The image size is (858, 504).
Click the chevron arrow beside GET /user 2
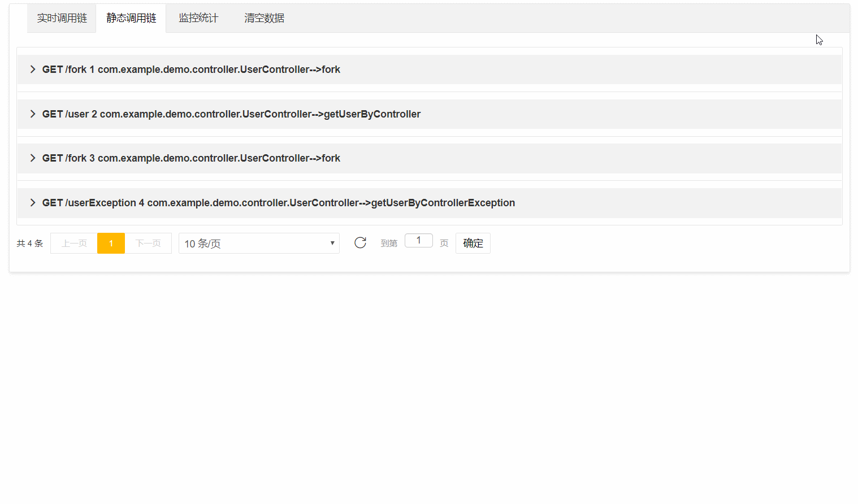32,114
